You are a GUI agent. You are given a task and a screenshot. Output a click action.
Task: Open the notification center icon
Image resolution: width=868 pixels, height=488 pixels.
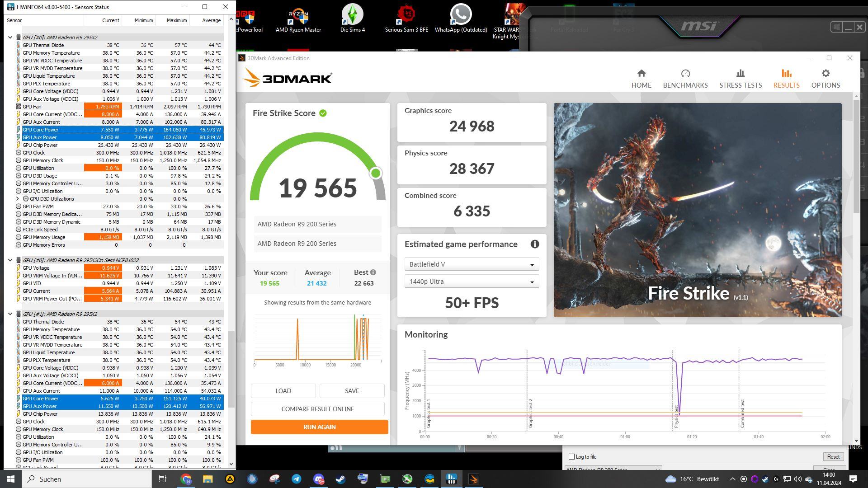(853, 479)
